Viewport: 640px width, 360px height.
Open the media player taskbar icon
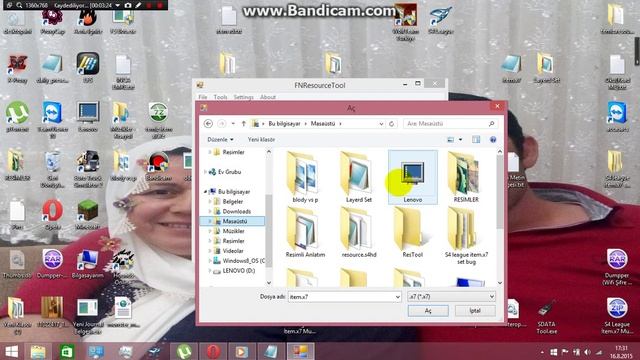[242, 351]
